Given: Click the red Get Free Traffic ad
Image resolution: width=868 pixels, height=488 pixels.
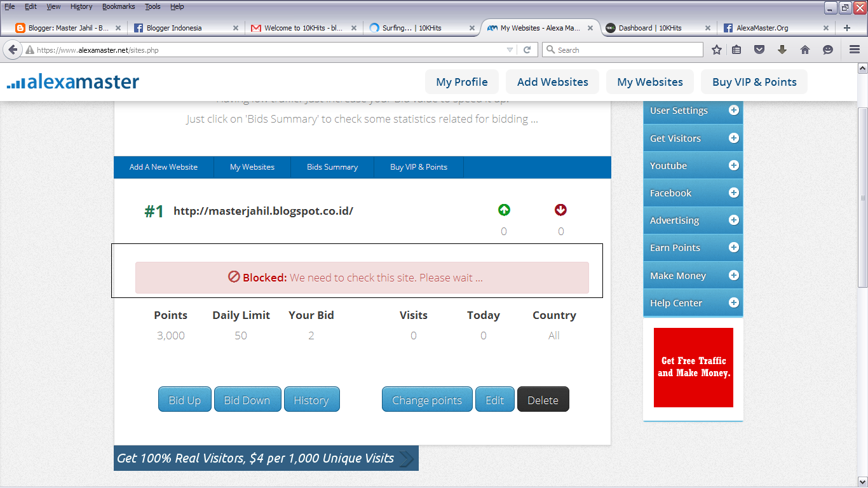Looking at the screenshot, I should pos(693,367).
